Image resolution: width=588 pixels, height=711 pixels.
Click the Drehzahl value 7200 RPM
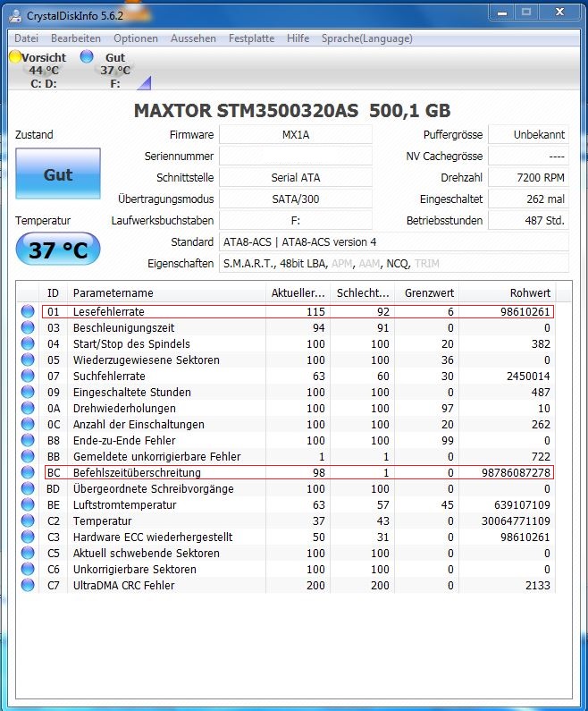tap(528, 178)
